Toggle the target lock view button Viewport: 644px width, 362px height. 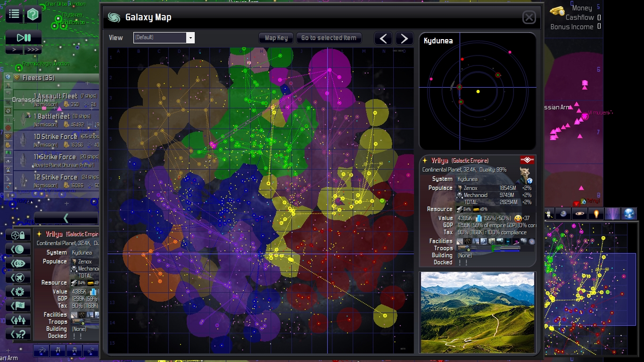[x=18, y=235]
